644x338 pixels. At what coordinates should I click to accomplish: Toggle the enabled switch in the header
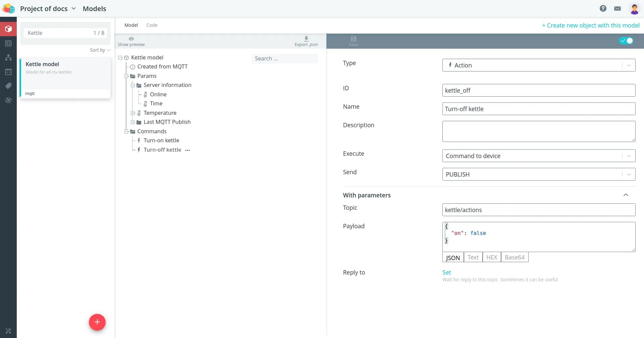pos(626,41)
